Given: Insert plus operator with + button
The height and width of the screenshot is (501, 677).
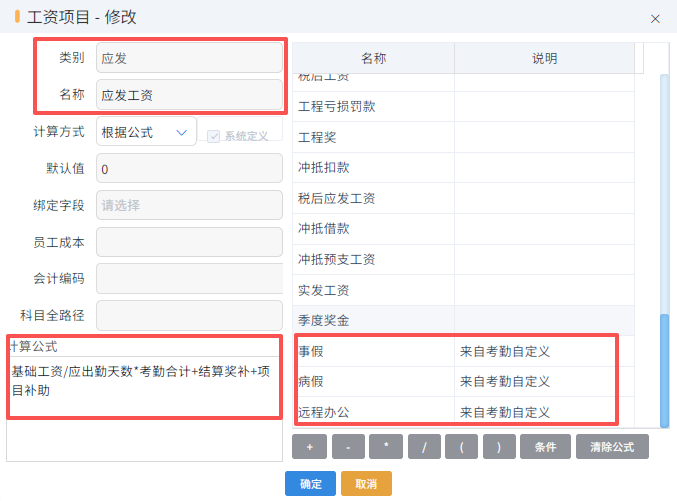Looking at the screenshot, I should click(x=310, y=447).
